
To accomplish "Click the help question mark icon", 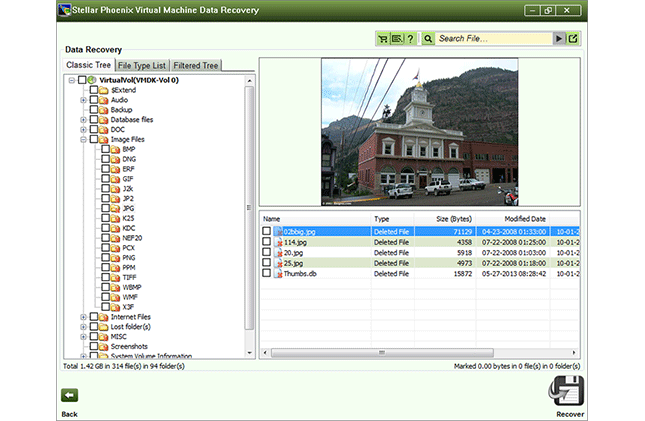I will pos(410,39).
